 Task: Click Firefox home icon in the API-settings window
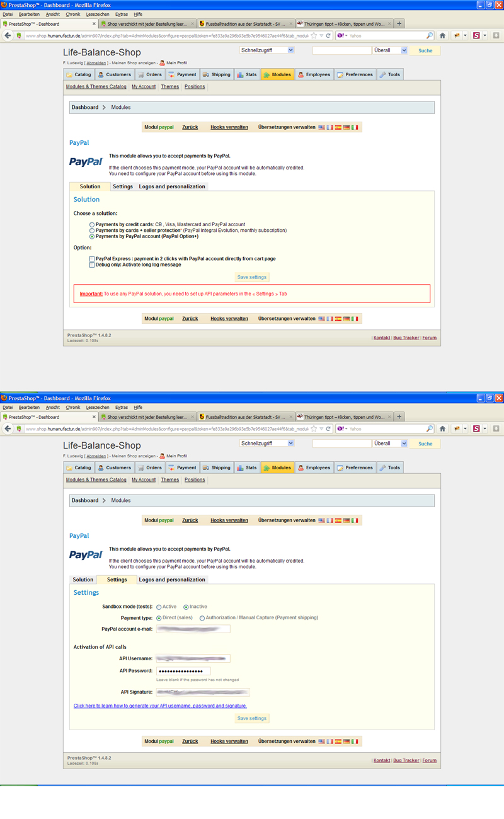point(442,428)
